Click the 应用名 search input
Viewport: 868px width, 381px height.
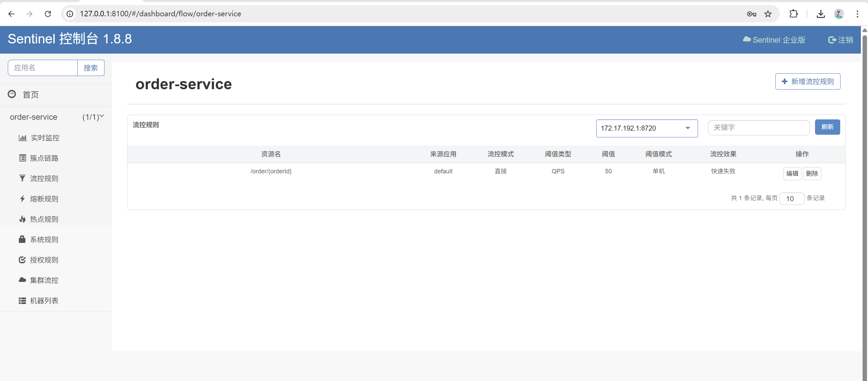tap(43, 68)
